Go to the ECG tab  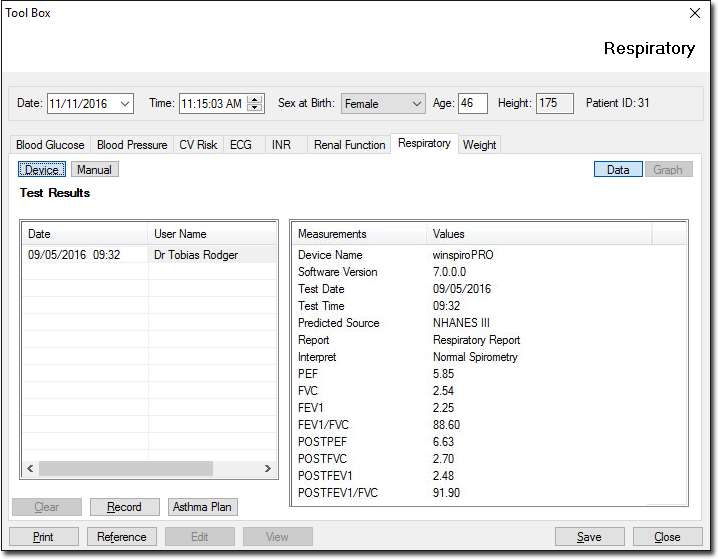tap(241, 145)
